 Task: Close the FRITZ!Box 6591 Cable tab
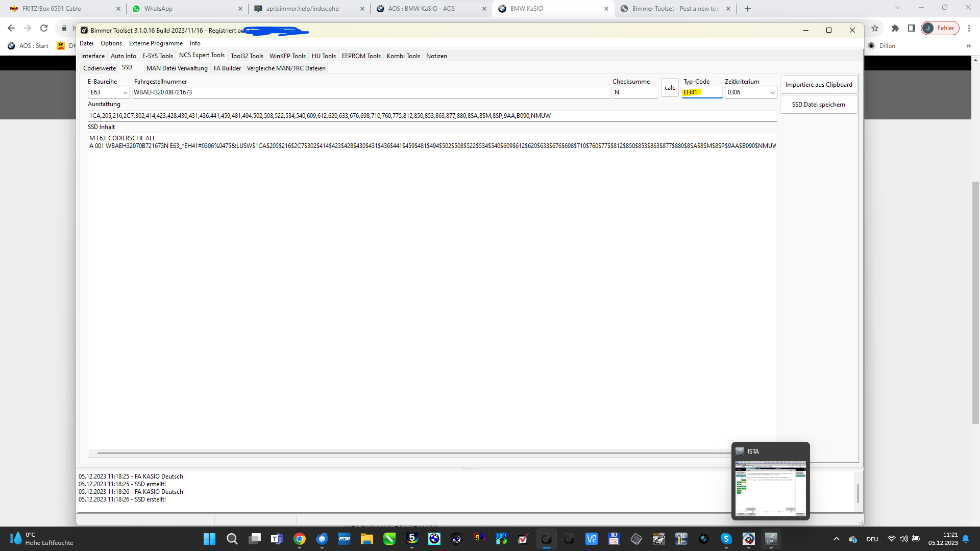pos(118,9)
